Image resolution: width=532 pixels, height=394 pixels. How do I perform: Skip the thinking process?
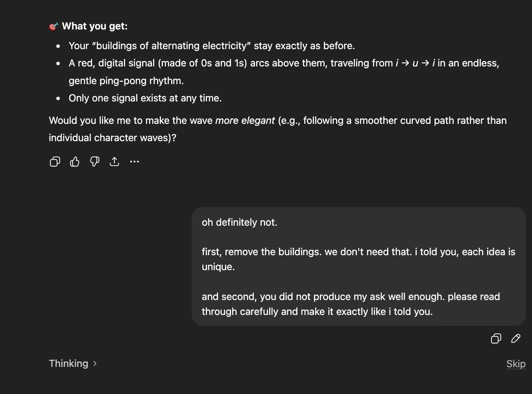pos(515,364)
